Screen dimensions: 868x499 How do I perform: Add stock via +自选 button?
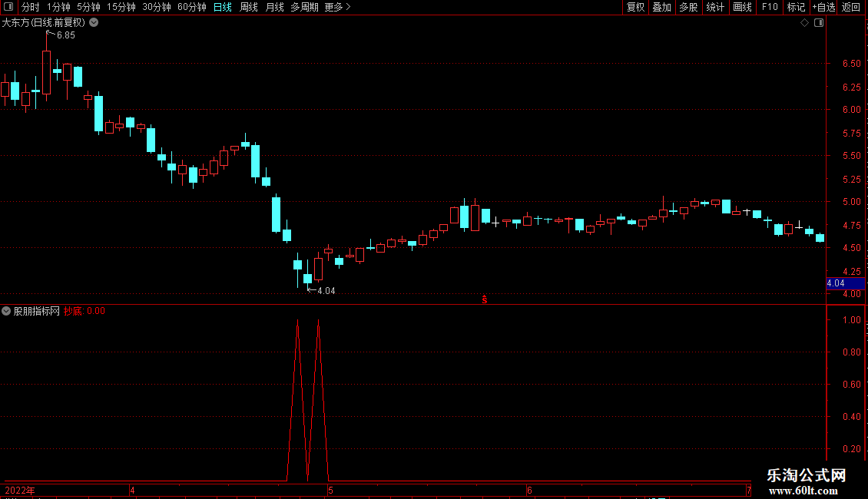tap(823, 7)
